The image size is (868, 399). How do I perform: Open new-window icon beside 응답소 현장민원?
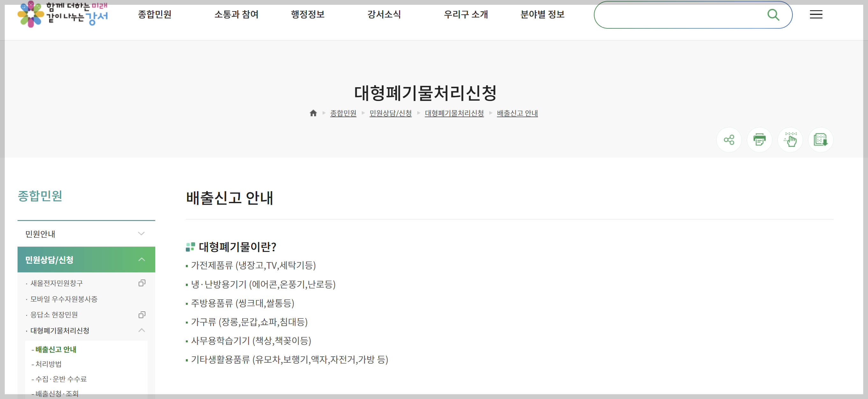coord(142,315)
